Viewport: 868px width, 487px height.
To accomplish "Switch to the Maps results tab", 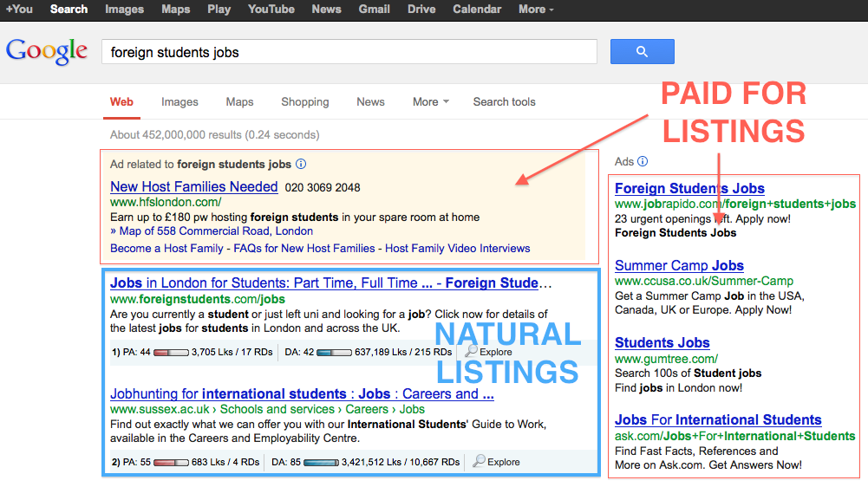I will tap(239, 102).
